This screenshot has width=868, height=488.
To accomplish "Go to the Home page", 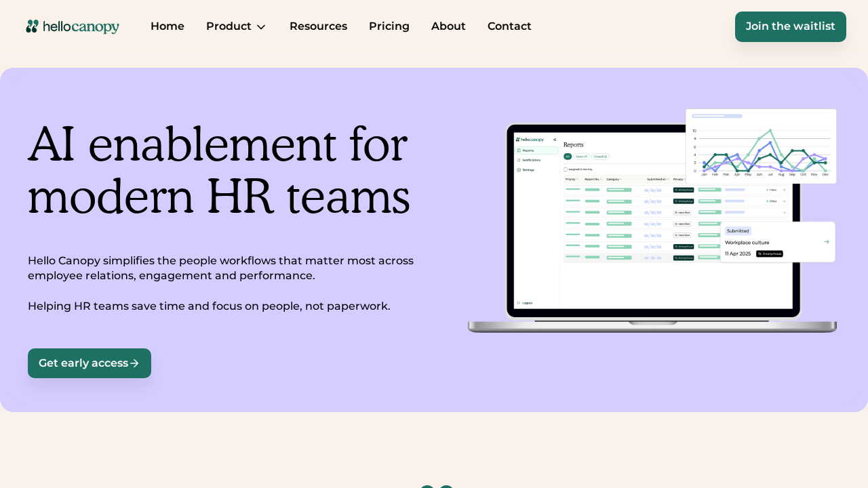I will coord(167,26).
